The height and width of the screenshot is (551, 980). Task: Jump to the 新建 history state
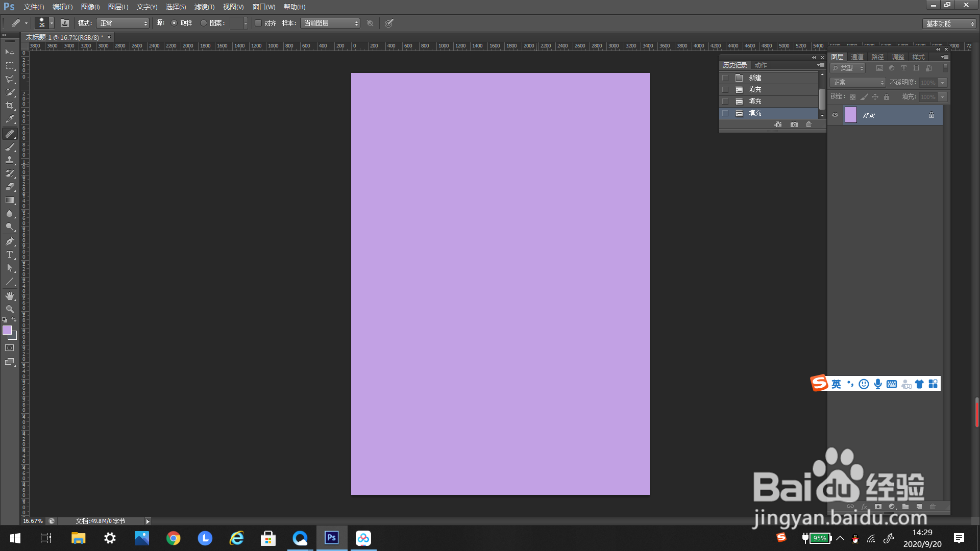(755, 78)
